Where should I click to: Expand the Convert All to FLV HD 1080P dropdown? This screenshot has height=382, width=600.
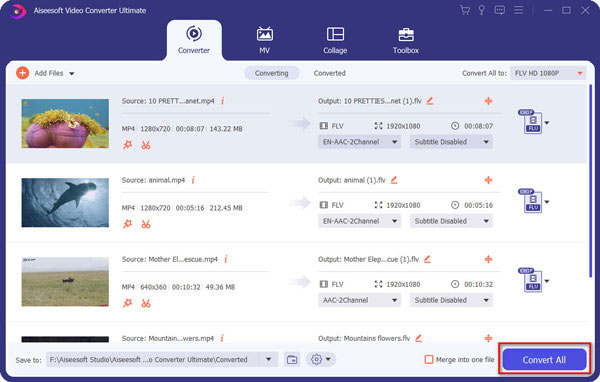click(x=548, y=73)
